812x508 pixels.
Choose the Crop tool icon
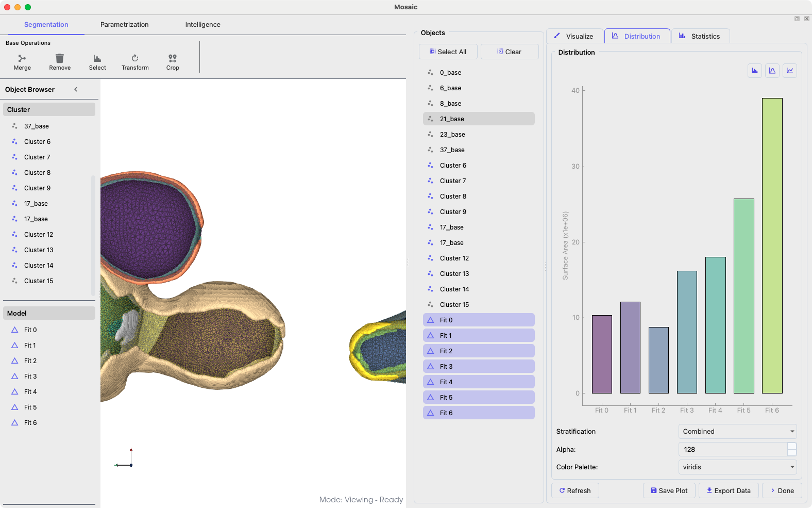173,58
